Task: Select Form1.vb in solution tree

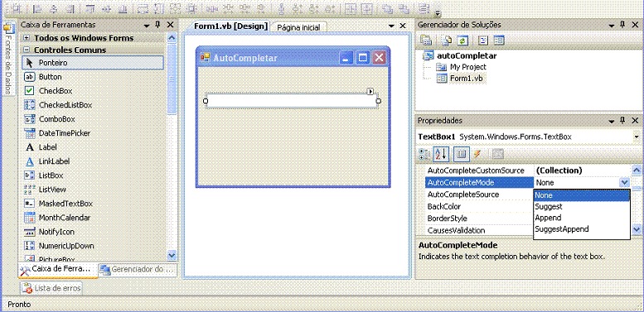Action: [467, 78]
